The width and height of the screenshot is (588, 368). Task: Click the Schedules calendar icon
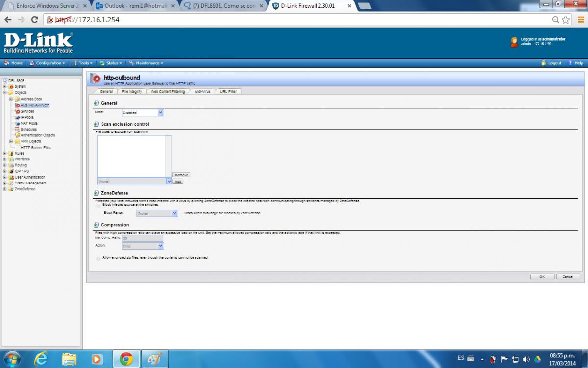17,129
